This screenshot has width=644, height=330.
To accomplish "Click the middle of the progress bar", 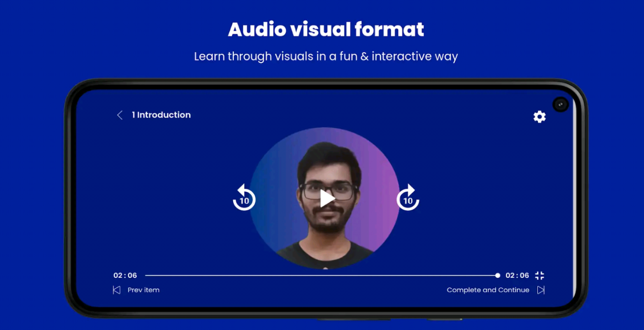I will point(322,275).
